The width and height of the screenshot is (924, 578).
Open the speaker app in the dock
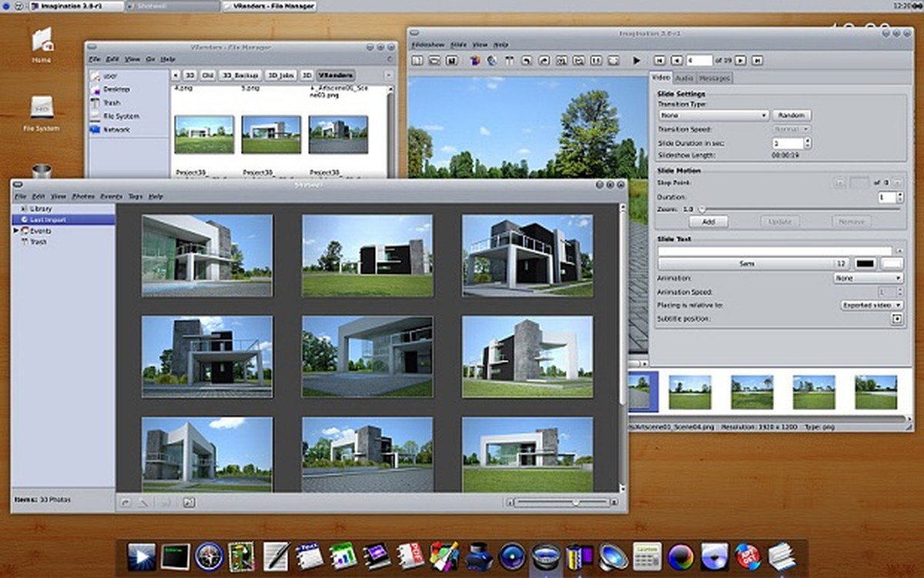click(x=613, y=556)
